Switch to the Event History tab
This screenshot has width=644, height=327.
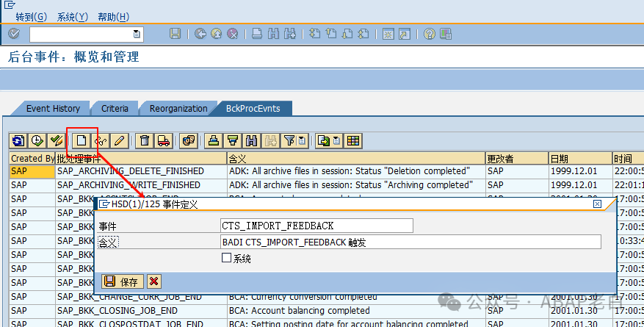[53, 109]
